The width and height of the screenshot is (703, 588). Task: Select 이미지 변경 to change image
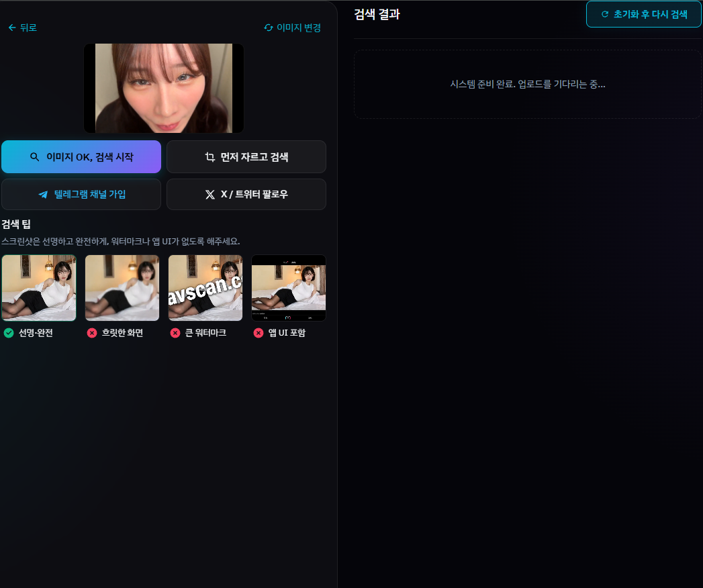tap(293, 28)
